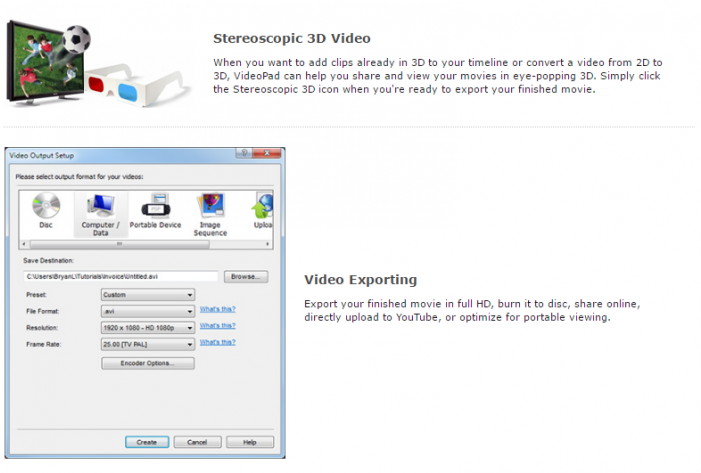Click the Browse... button
The image size is (701, 473).
pyautogui.click(x=245, y=276)
